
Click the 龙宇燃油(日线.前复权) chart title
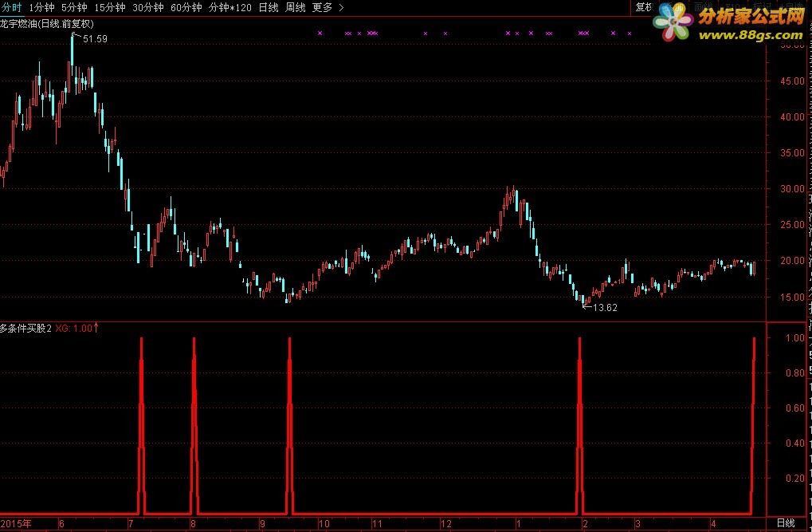tap(46, 24)
